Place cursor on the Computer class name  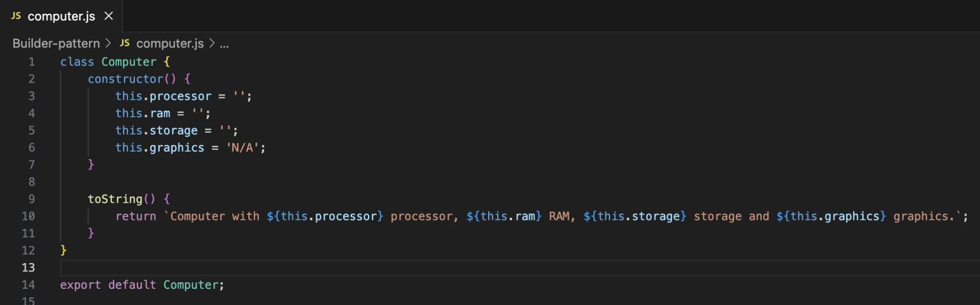pos(129,62)
